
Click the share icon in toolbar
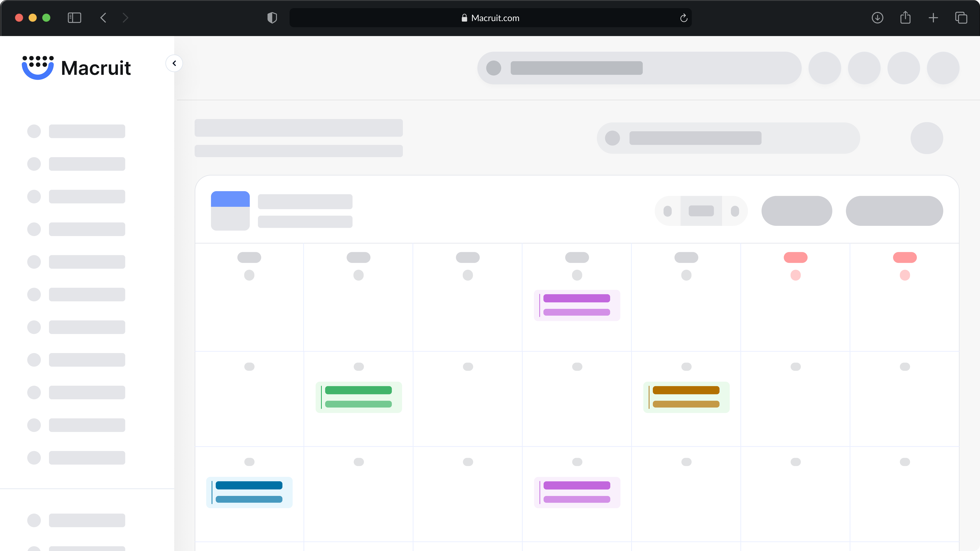point(905,18)
